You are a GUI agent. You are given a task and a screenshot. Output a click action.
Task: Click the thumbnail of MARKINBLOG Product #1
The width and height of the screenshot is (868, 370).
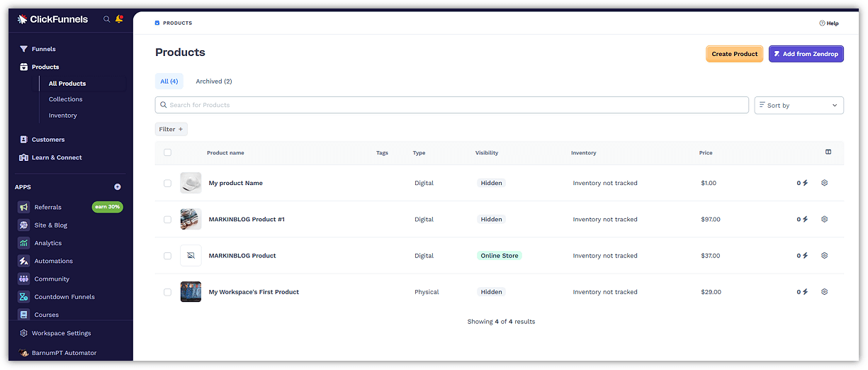(x=191, y=219)
